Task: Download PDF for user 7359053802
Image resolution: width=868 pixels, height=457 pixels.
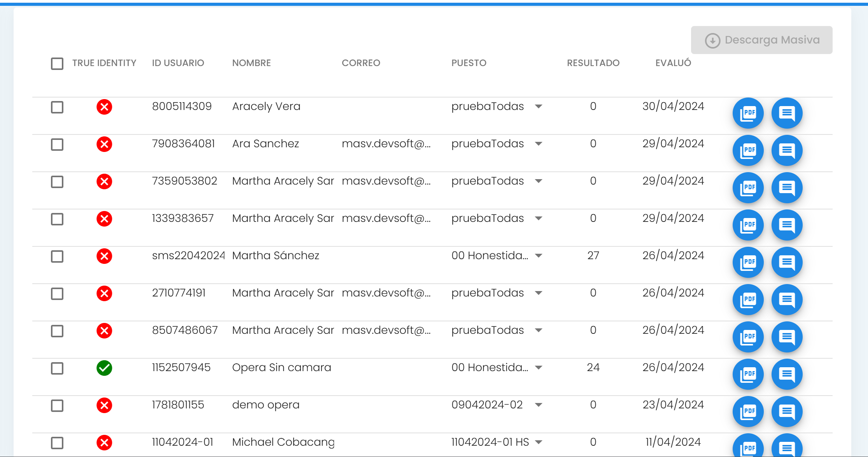Action: [x=748, y=188]
